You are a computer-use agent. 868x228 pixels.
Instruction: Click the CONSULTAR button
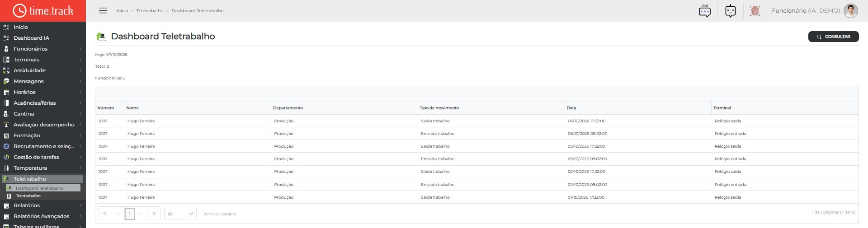click(x=833, y=37)
